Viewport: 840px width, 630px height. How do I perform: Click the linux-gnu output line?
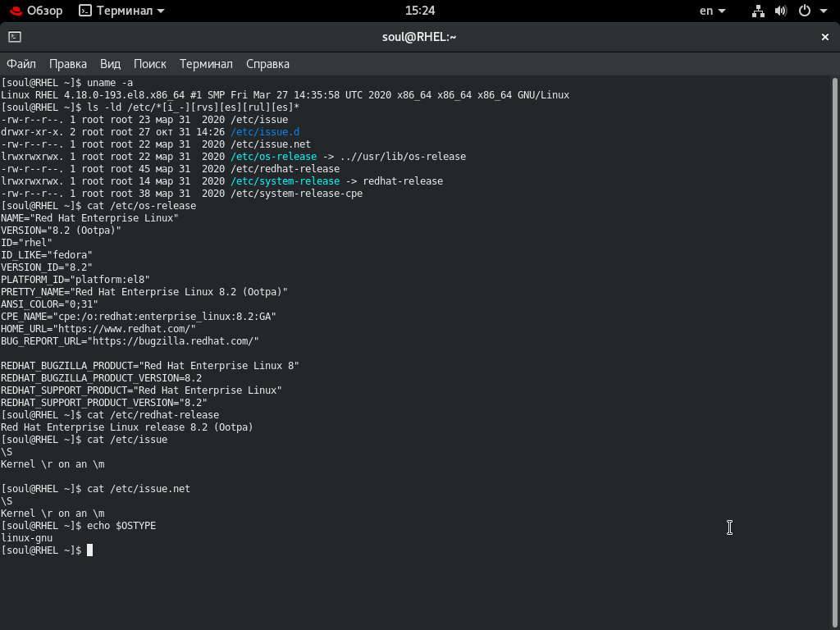pyautogui.click(x=27, y=538)
